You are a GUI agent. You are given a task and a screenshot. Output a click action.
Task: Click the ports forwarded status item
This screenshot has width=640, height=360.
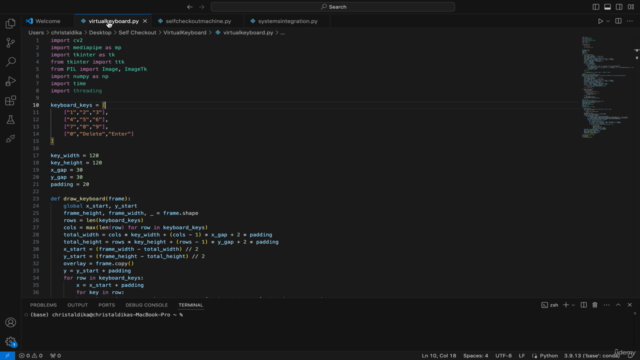56,356
